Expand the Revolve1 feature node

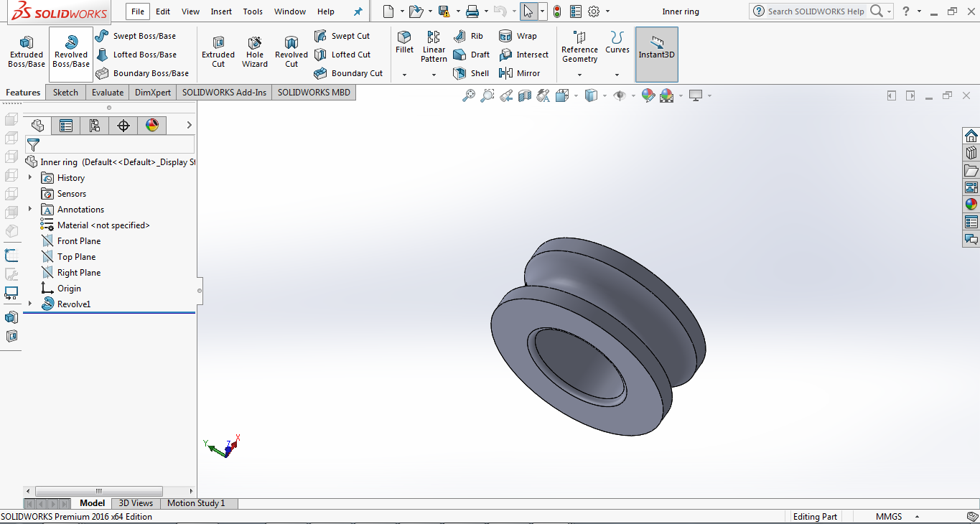(30, 304)
